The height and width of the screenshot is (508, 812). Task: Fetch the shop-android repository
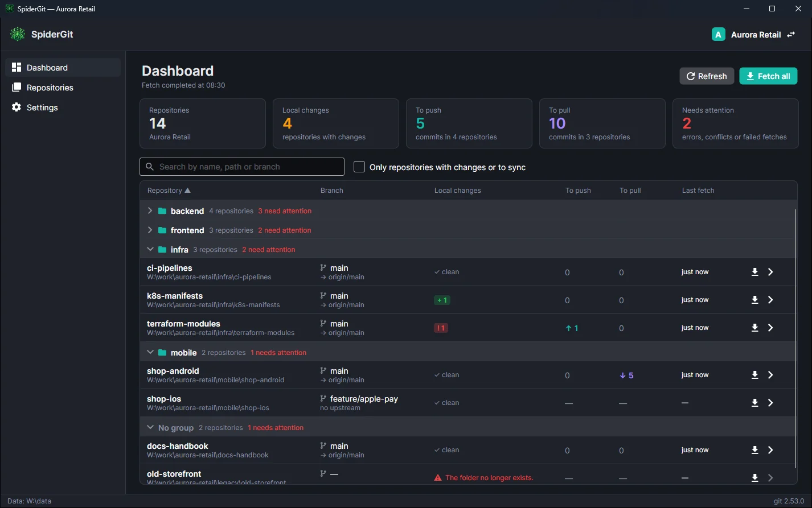pyautogui.click(x=754, y=375)
